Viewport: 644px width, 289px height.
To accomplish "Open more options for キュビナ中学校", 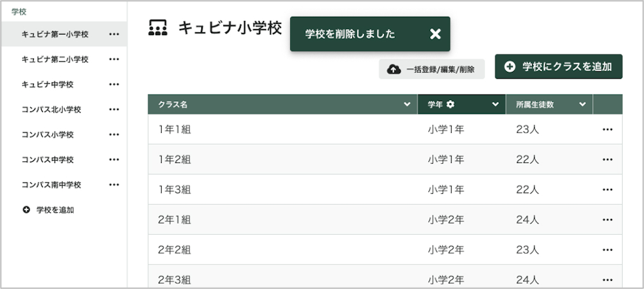I will point(114,84).
